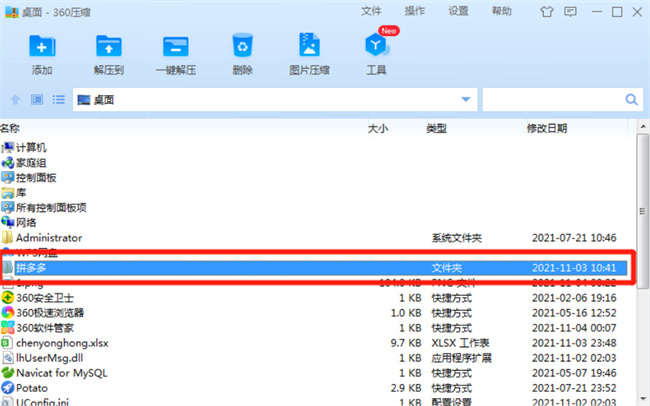Click the 2021-05-07 19:46 date cell
The width and height of the screenshot is (650, 406).
574,373
